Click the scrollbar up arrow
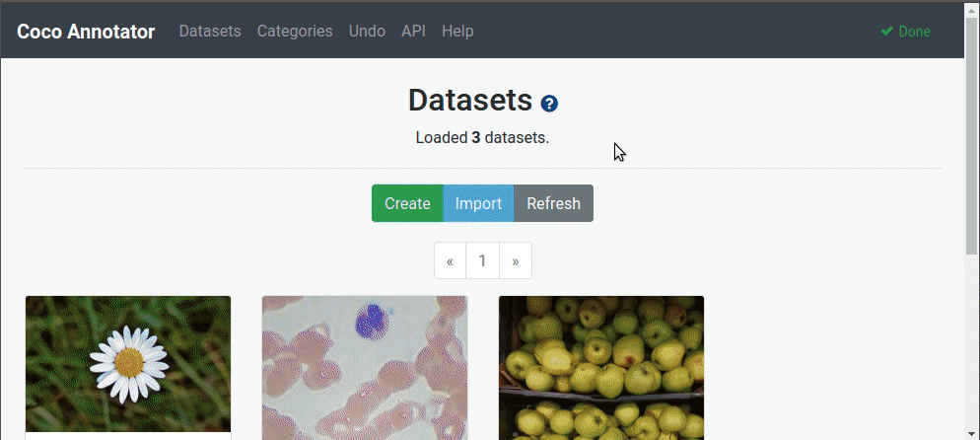Viewport: 980px width, 440px height. click(971, 8)
